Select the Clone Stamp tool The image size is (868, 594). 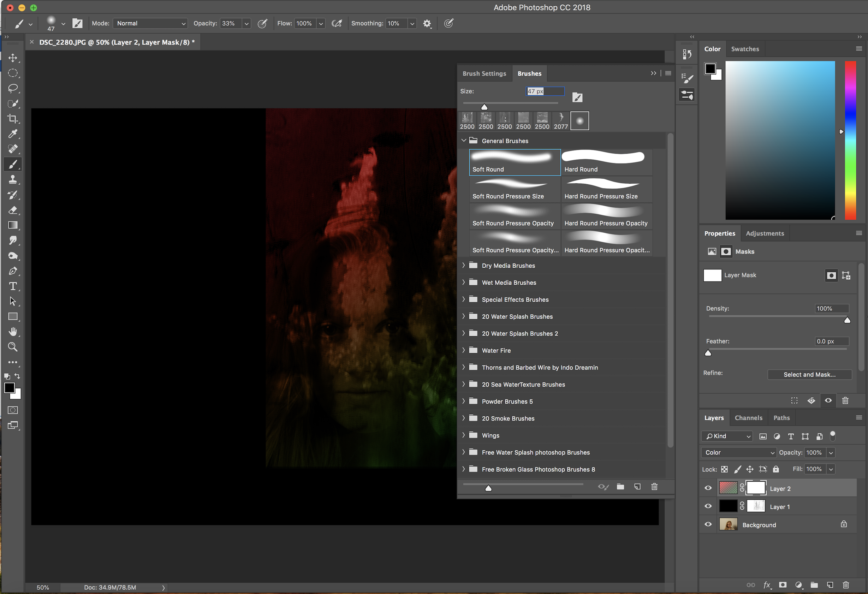(13, 180)
